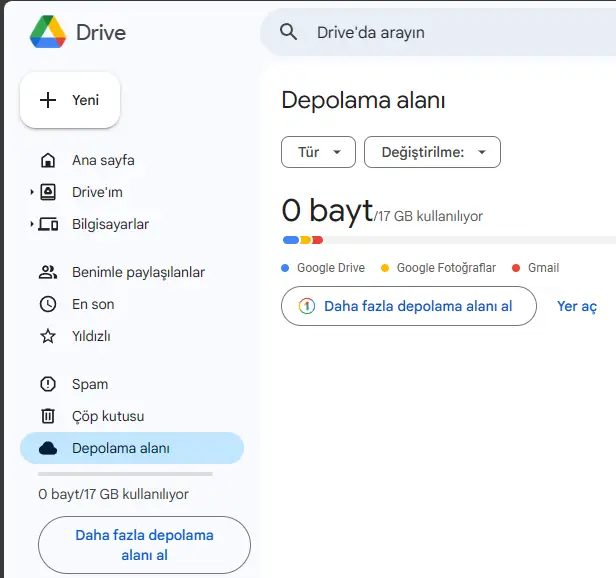Click the blue Google Drive legend dot
Image resolution: width=616 pixels, height=578 pixels.
coord(285,268)
